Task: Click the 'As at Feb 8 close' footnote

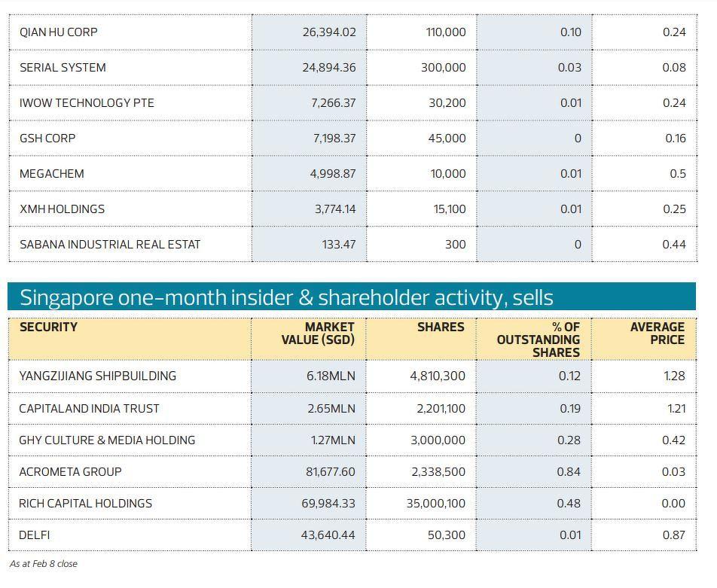Action: pos(44,564)
